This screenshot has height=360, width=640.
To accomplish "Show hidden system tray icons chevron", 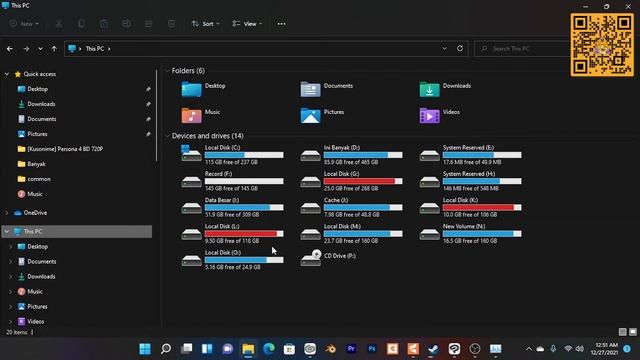I will coord(529,349).
